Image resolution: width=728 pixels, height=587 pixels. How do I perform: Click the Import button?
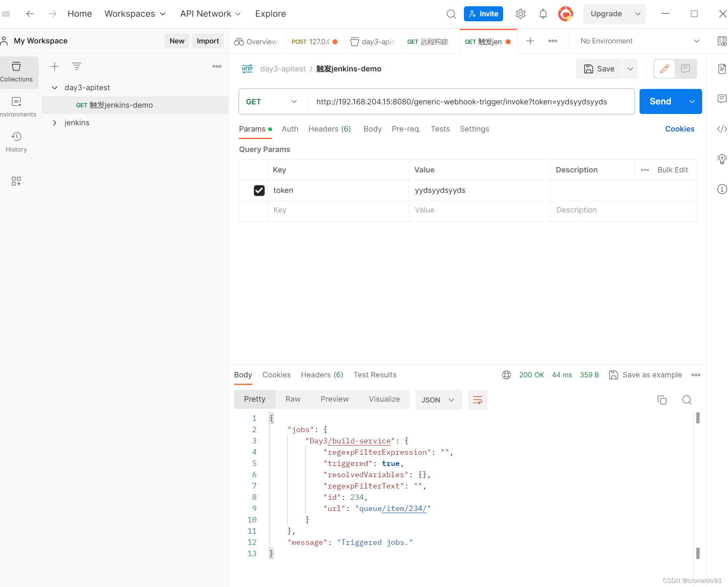click(208, 41)
